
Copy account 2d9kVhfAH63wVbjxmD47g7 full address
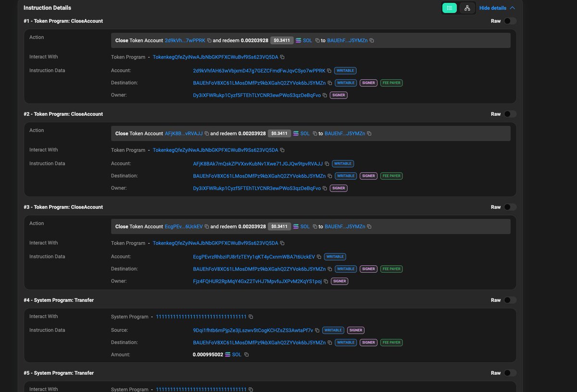pos(329,71)
